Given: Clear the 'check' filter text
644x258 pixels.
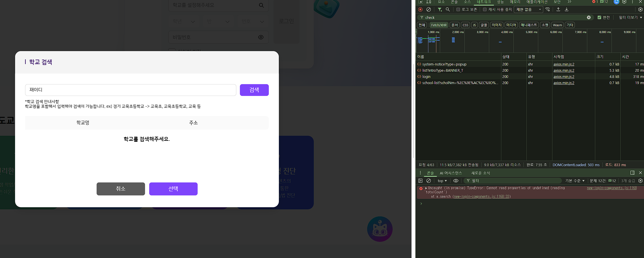Looking at the screenshot, I should pos(589,17).
